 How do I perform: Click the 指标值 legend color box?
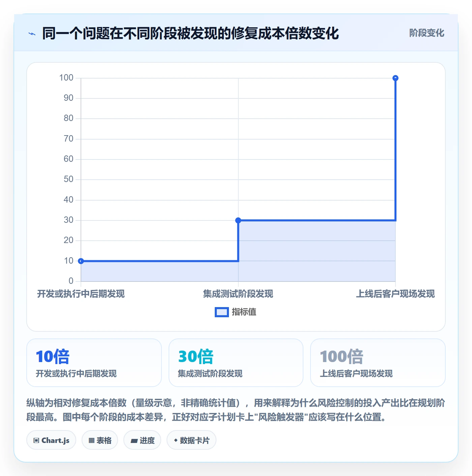[x=222, y=312]
